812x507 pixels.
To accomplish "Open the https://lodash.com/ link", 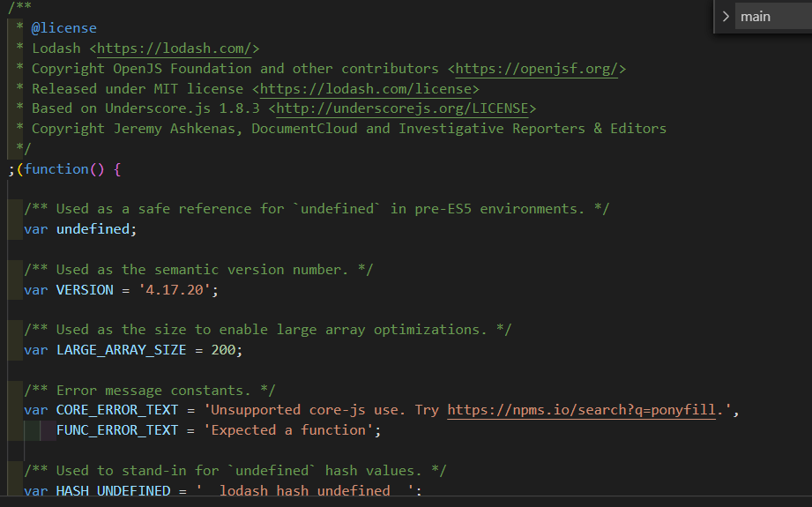I will click(x=175, y=48).
